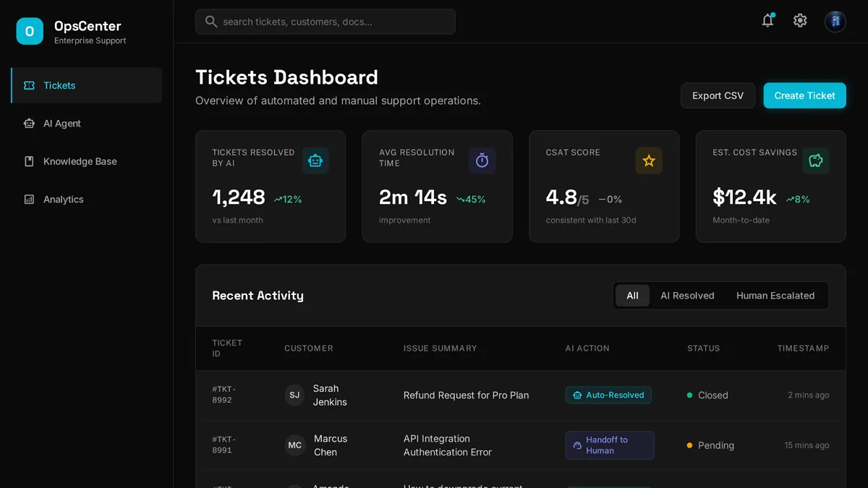Viewport: 868px width, 488px height.
Task: Click the Customer column header
Action: coord(309,348)
